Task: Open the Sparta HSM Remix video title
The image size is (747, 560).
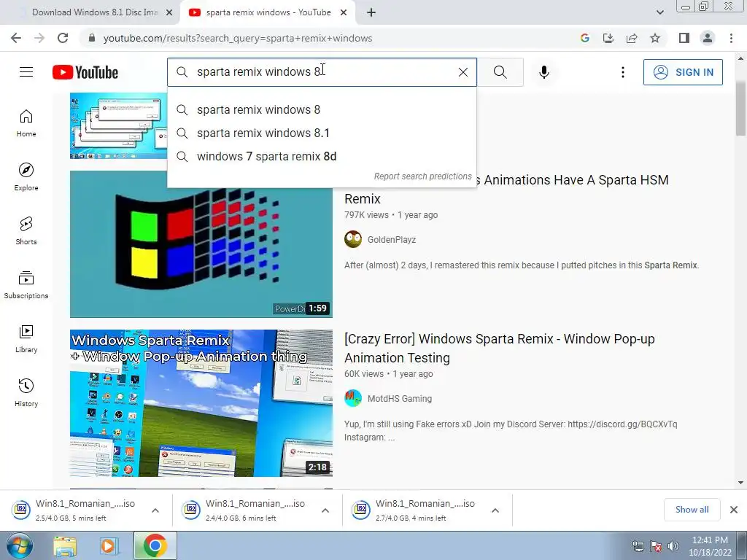Action: 506,189
